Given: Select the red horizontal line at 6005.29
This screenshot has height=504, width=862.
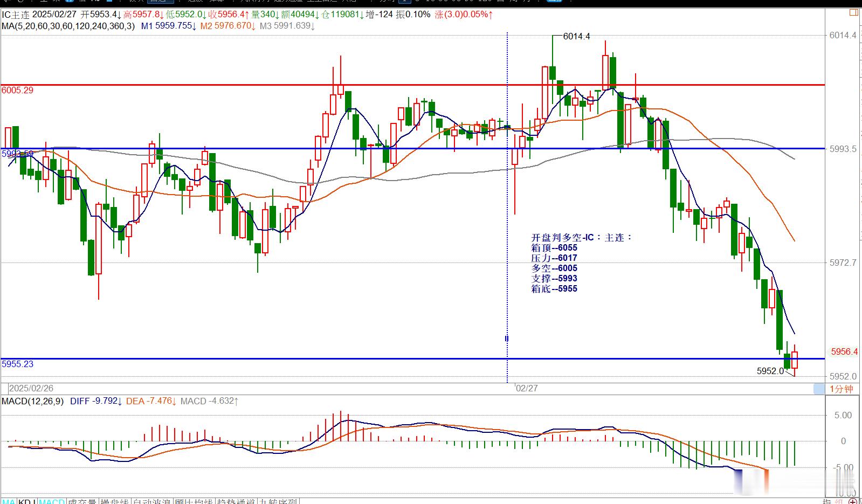Looking at the screenshot, I should tap(413, 85).
